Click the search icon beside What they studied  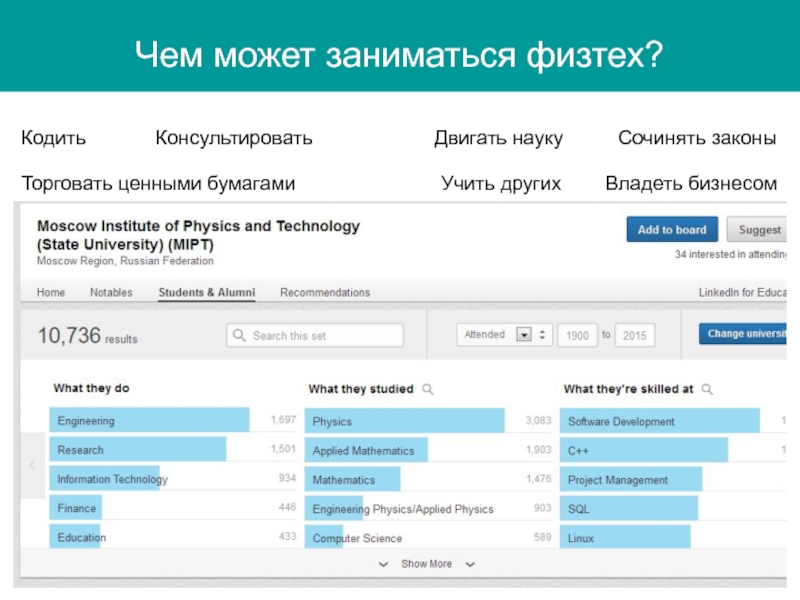pyautogui.click(x=427, y=389)
